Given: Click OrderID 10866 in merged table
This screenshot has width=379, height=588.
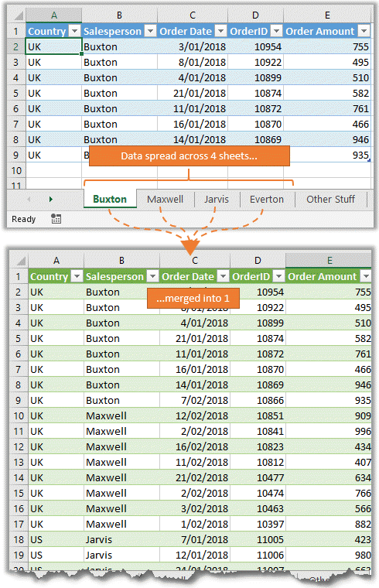Looking at the screenshot, I should [x=258, y=401].
